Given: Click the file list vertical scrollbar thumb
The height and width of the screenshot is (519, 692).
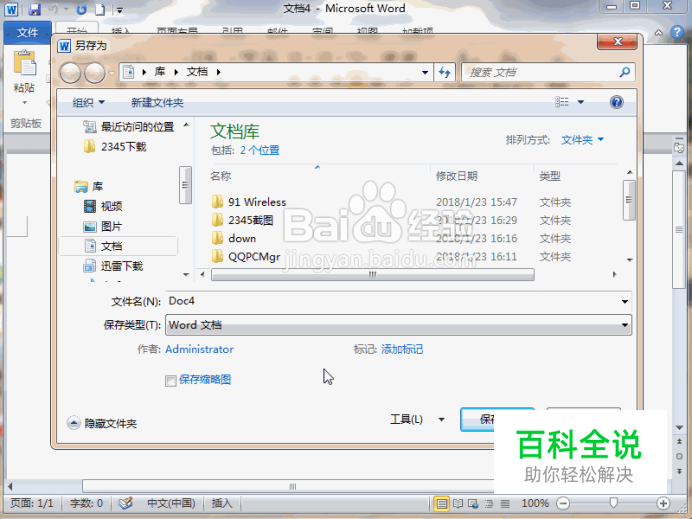Looking at the screenshot, I should coord(629,200).
